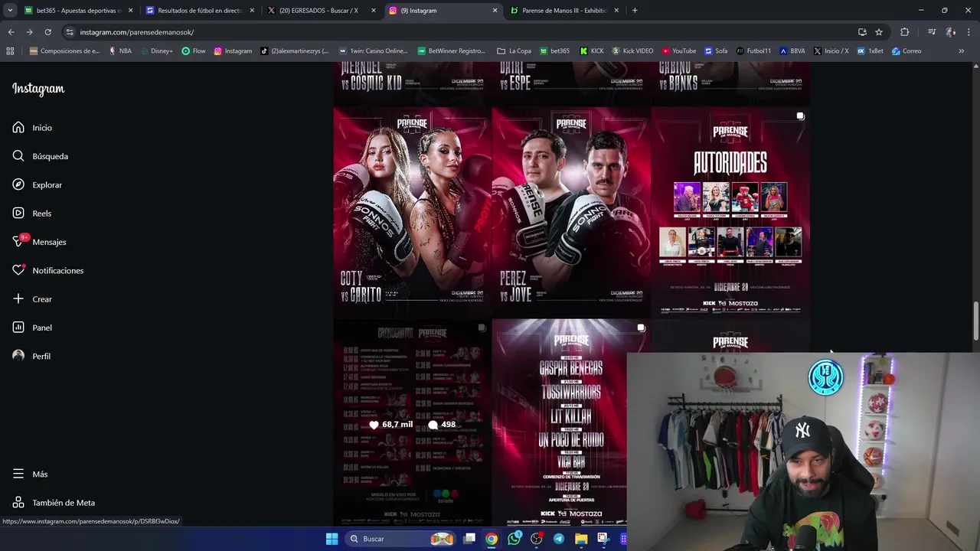The height and width of the screenshot is (551, 980).
Task: Open the YouTube bookmark
Action: (x=679, y=51)
